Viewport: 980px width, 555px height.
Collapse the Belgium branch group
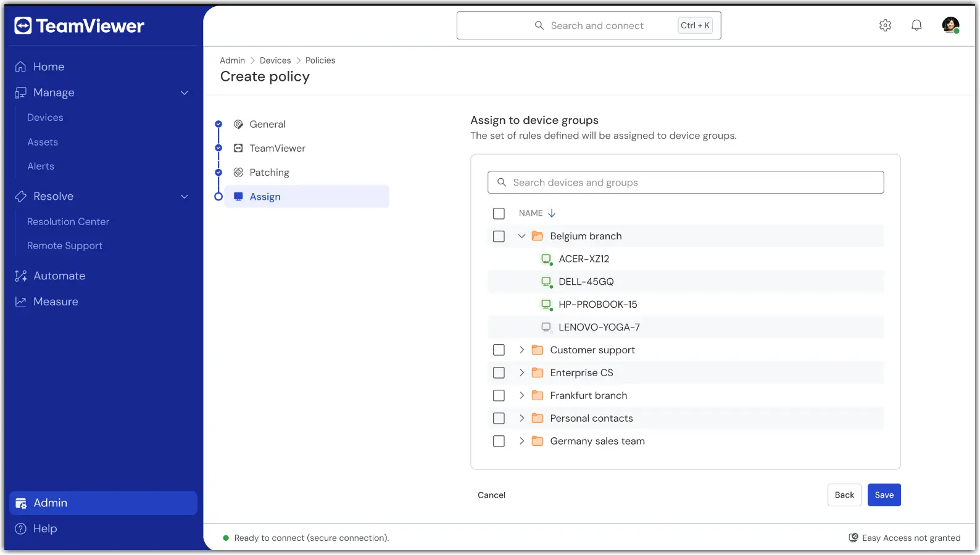pyautogui.click(x=521, y=236)
